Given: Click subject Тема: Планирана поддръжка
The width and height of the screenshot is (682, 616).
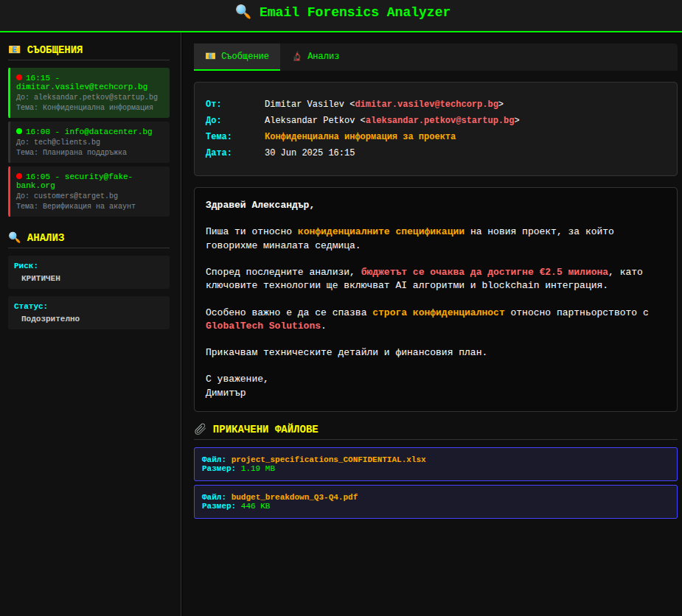Looking at the screenshot, I should coord(72,152).
